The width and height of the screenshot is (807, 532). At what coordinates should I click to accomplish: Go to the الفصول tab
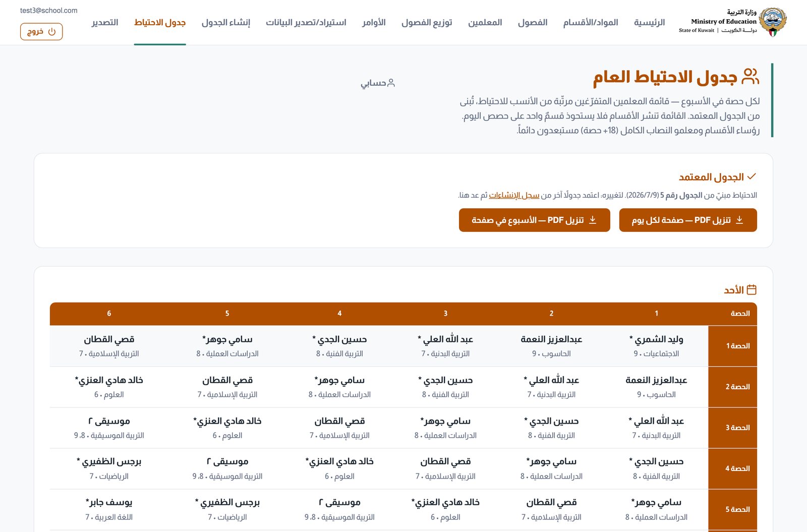pos(533,23)
